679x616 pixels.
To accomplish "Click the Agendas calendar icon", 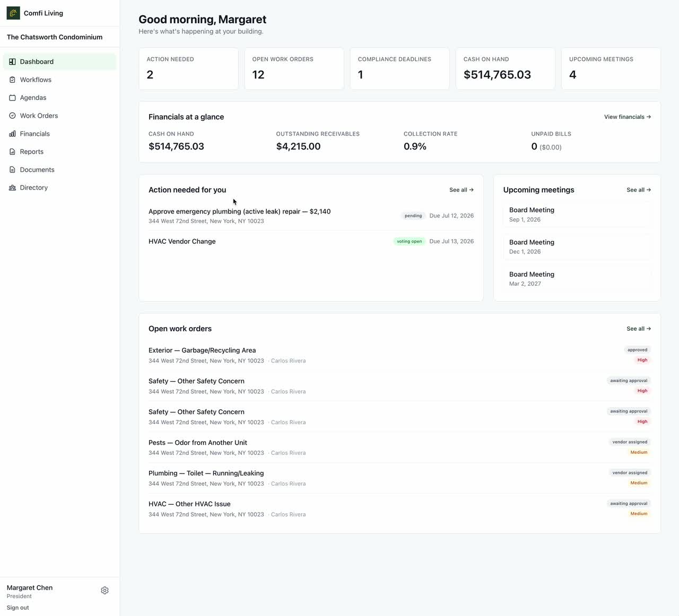I will click(12, 98).
